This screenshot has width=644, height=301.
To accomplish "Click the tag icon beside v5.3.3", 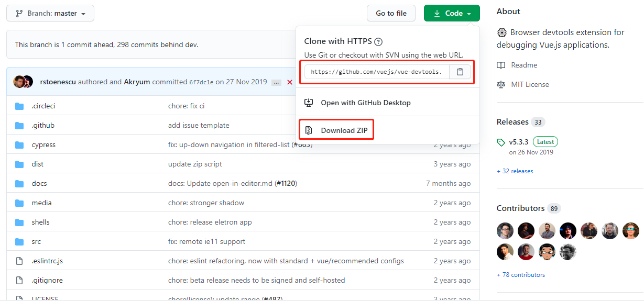I will click(501, 142).
